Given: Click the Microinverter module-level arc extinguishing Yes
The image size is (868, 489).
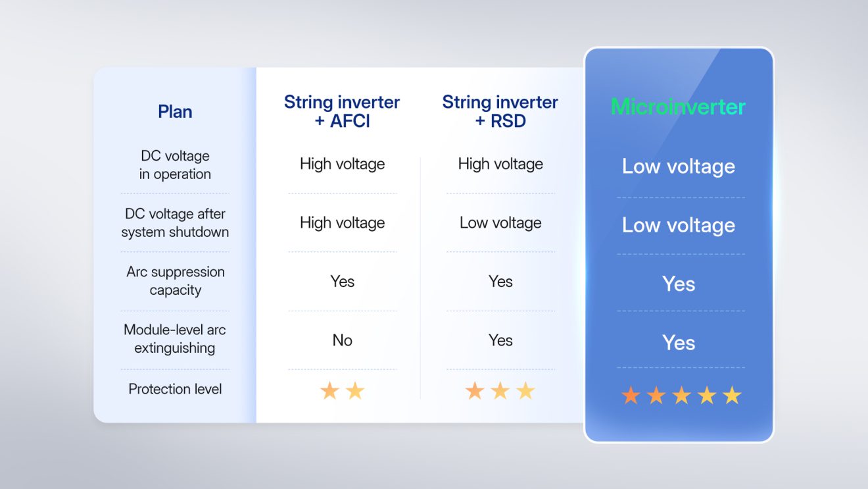Looking at the screenshot, I should [x=679, y=343].
